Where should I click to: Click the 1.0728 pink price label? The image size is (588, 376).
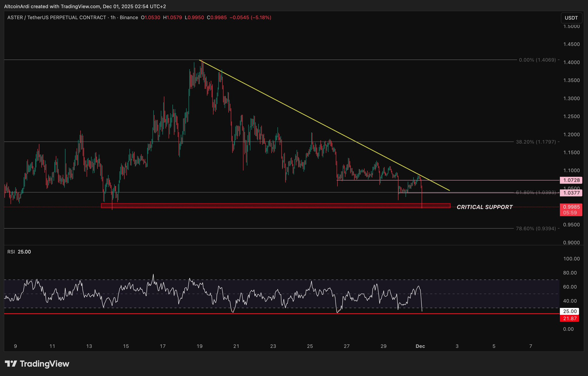coord(571,180)
